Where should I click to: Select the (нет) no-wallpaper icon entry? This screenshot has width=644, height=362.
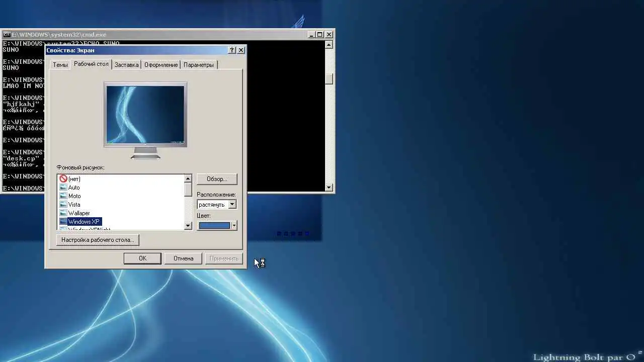point(63,178)
